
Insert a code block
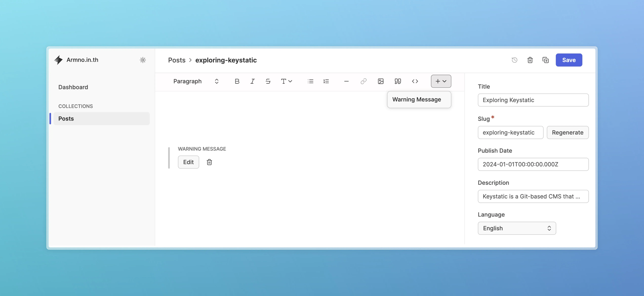coord(415,81)
